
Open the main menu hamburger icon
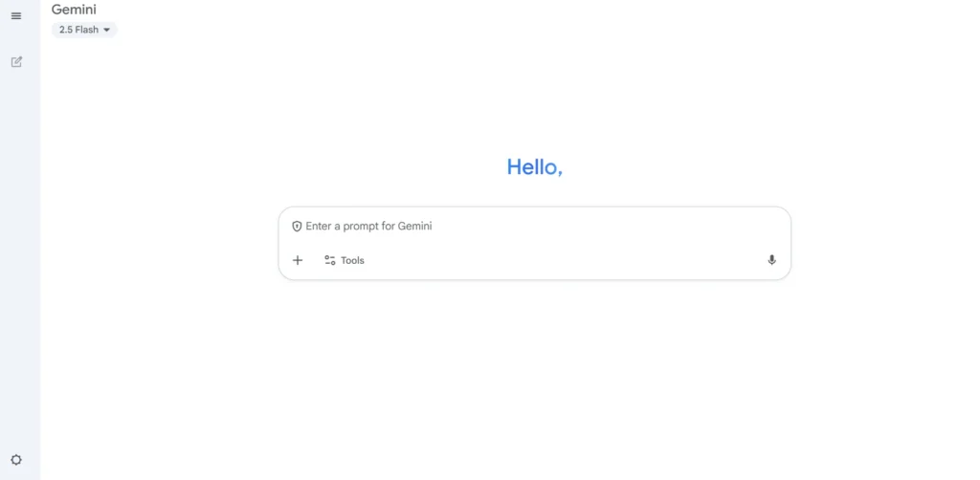tap(16, 16)
